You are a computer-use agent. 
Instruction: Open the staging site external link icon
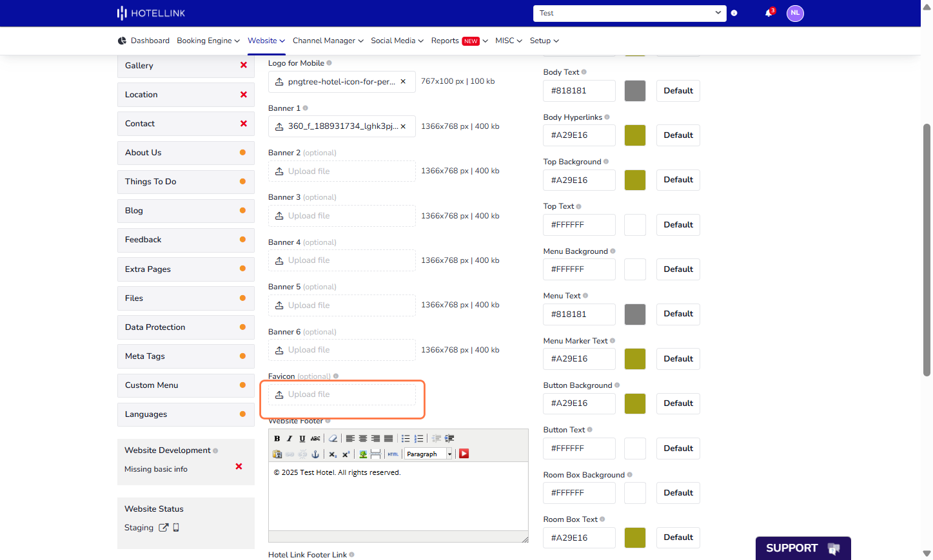(x=164, y=527)
